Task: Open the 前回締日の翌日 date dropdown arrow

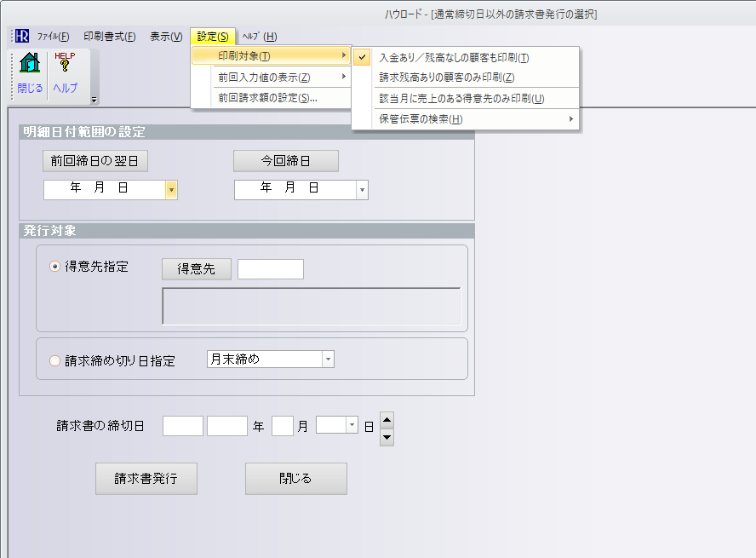Action: [x=171, y=190]
